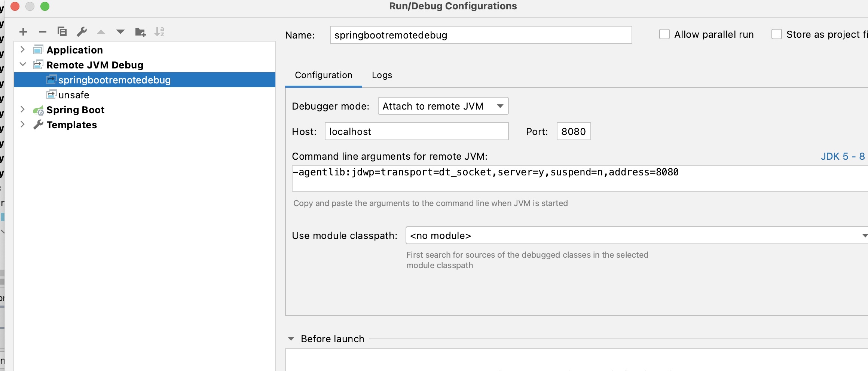The width and height of the screenshot is (868, 371).
Task: Open the Debugger mode dropdown
Action: (x=443, y=106)
